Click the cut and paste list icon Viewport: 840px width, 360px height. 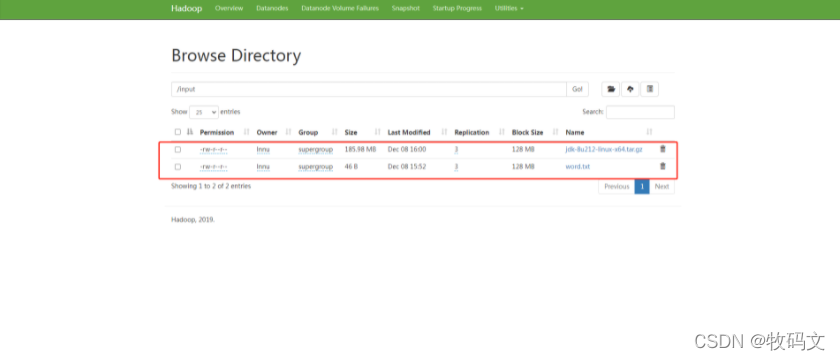pos(650,89)
